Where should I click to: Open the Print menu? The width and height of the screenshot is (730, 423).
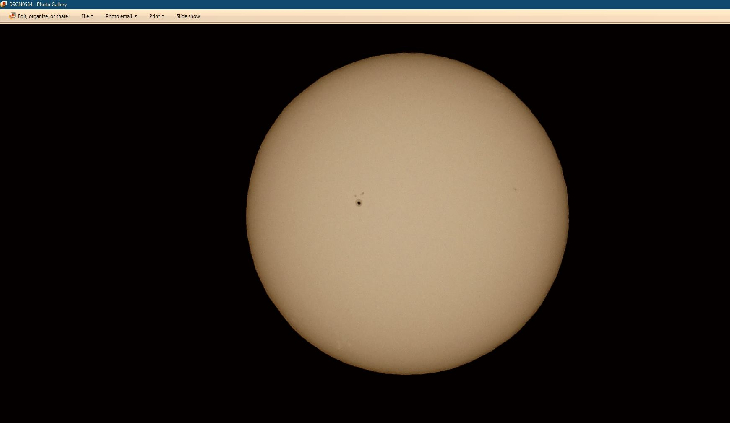click(155, 16)
